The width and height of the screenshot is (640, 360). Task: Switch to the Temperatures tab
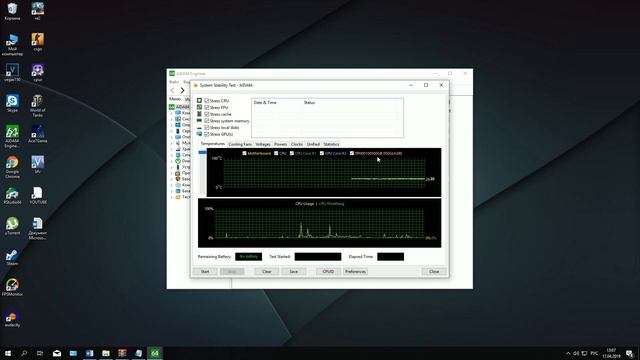point(213,144)
